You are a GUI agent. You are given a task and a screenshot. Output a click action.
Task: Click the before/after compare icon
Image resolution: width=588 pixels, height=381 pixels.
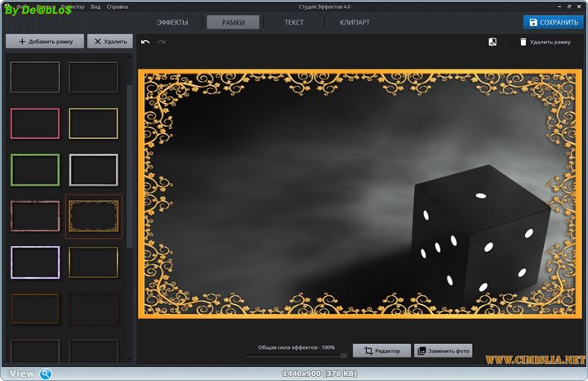point(492,42)
